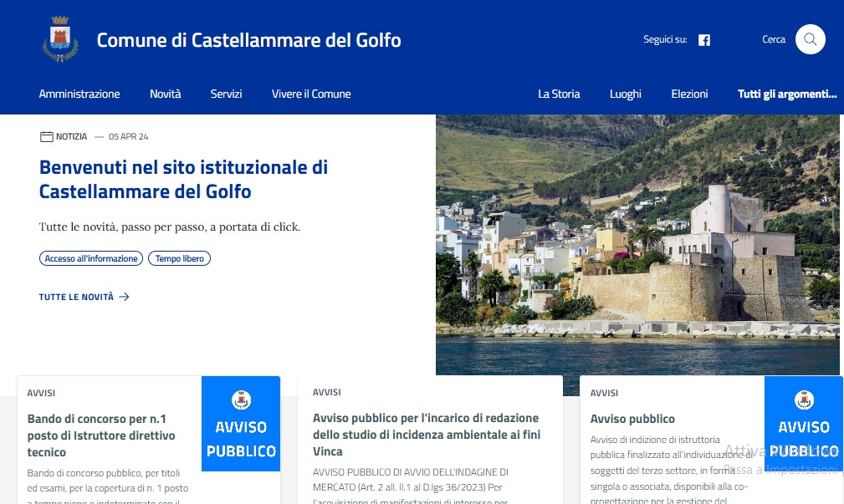
Task: Click shield icon on first AVVISO PUBBLICO banner
Action: (x=240, y=401)
